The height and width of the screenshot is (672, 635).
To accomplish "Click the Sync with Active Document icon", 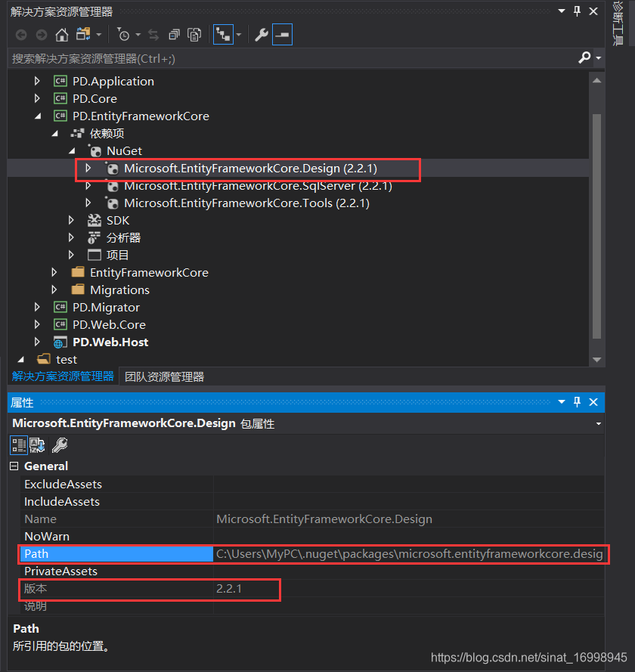I will (x=153, y=35).
